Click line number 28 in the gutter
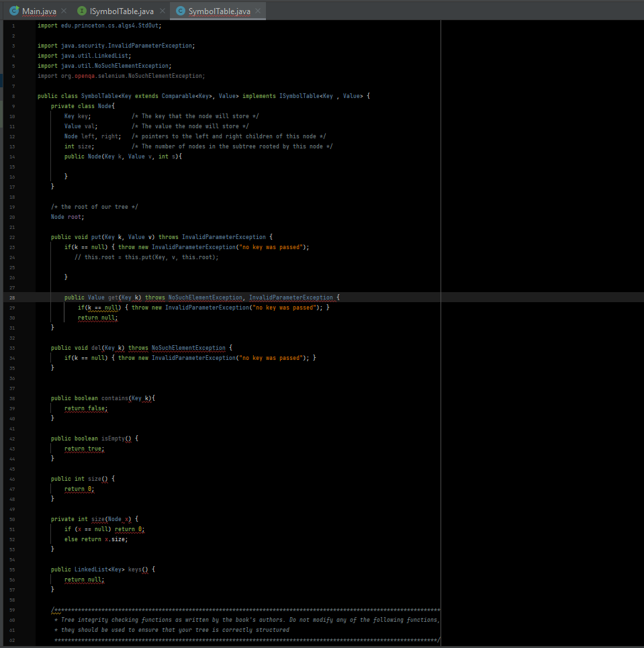Screen dimensions: 644x648 coord(13,297)
